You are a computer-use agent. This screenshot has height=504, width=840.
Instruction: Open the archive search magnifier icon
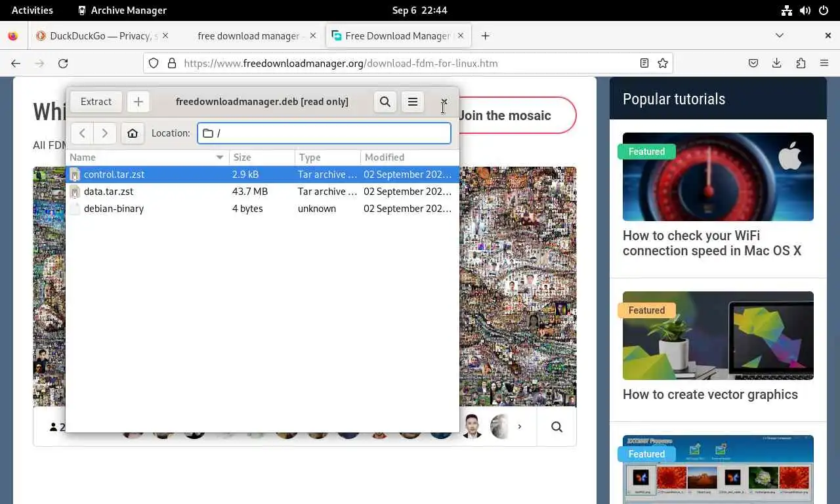pos(385,102)
